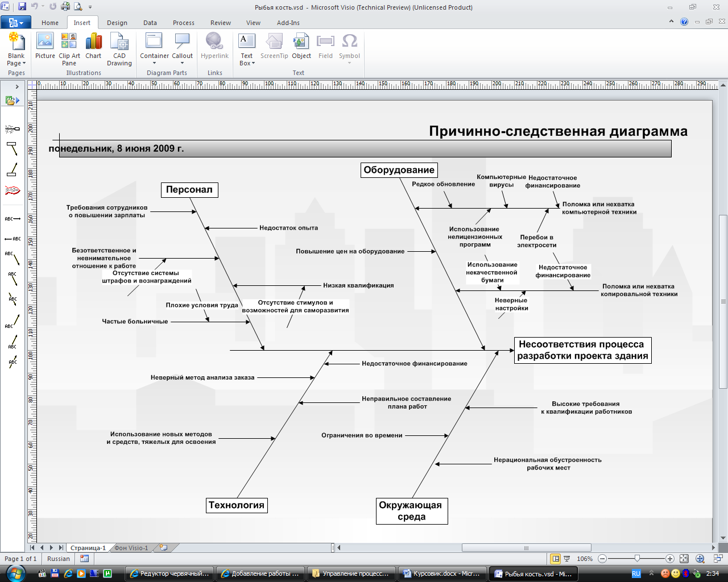Toggle Normal view in the status bar
728x582 pixels.
(556, 559)
